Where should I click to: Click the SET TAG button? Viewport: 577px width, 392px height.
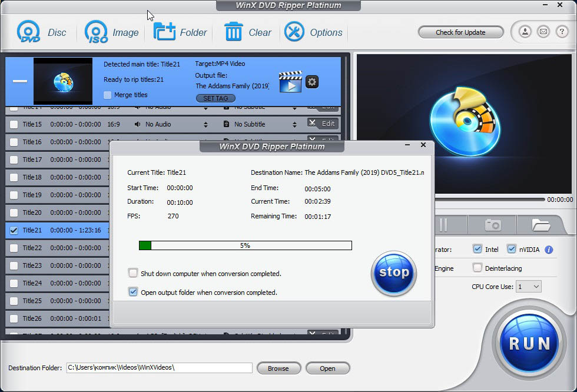[x=215, y=98]
